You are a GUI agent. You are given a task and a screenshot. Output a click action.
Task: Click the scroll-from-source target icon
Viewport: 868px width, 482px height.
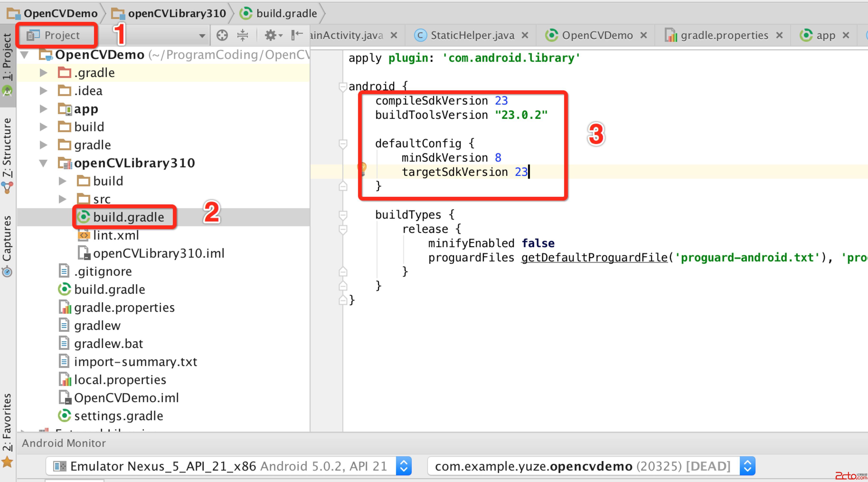click(x=222, y=35)
